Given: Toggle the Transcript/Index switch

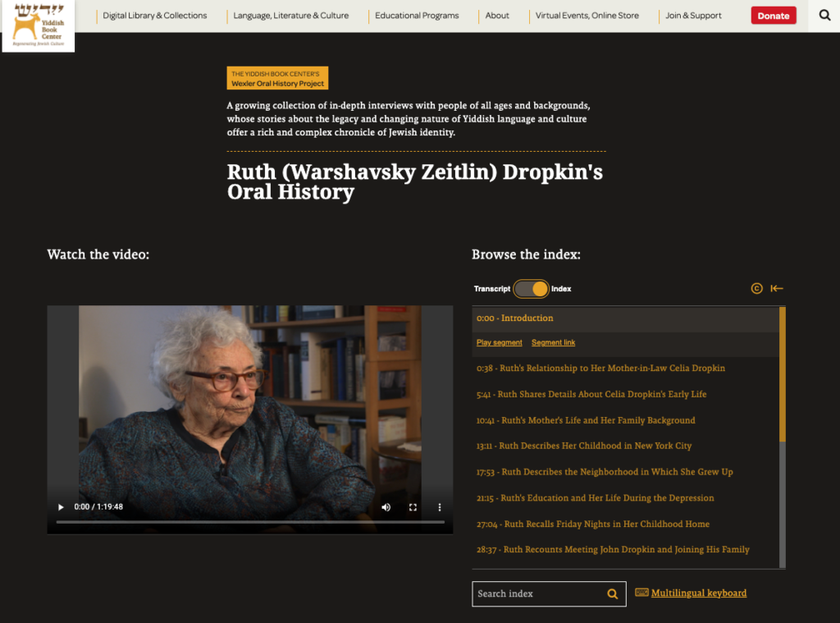Looking at the screenshot, I should point(531,288).
